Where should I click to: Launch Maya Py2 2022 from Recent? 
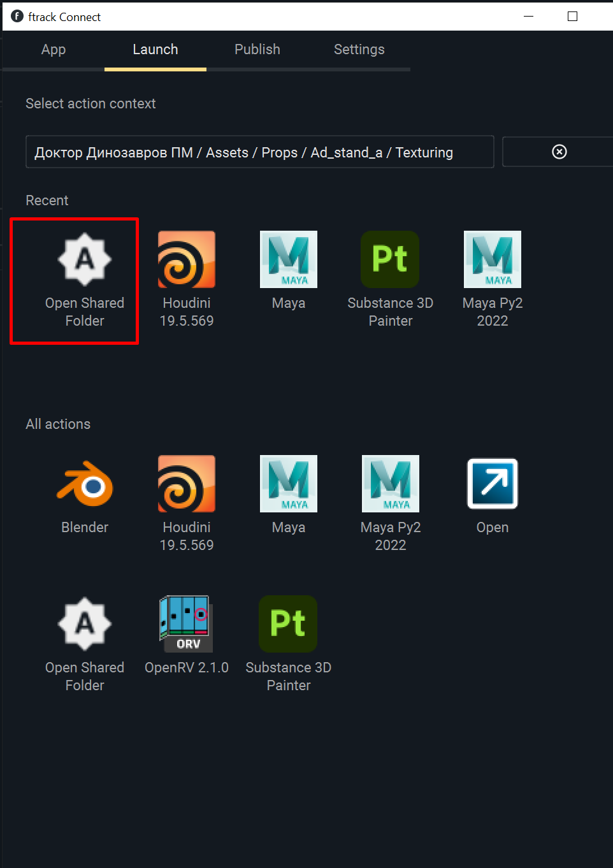(493, 280)
